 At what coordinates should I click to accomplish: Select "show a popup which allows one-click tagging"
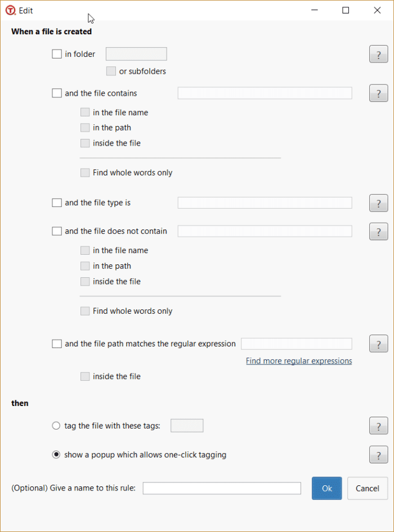(56, 454)
